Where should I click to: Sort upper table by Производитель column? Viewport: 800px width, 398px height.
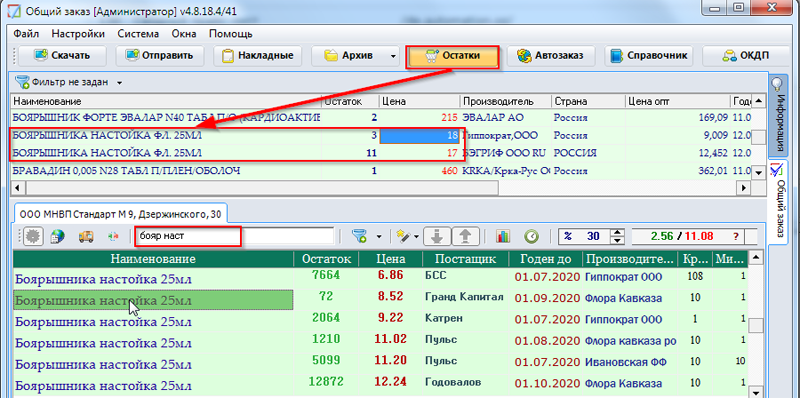point(506,101)
